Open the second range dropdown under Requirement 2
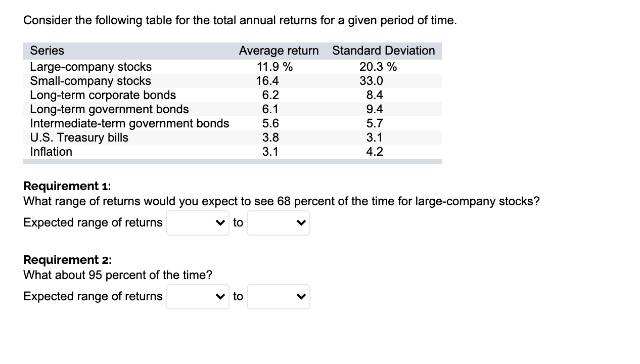Screen dimensions: 640x364 pos(278,296)
